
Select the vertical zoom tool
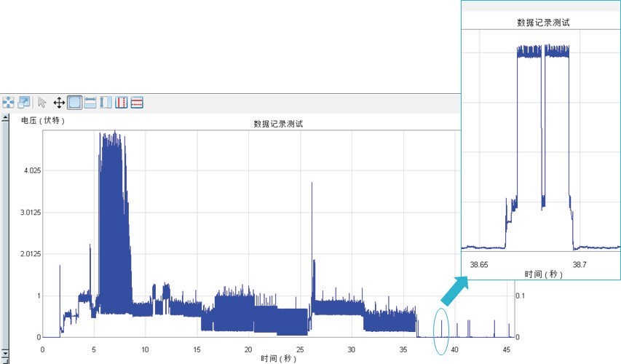click(x=106, y=103)
